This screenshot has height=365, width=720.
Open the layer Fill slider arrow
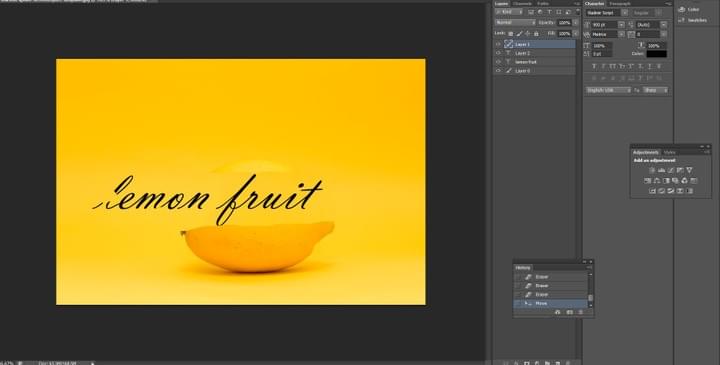[x=576, y=34]
